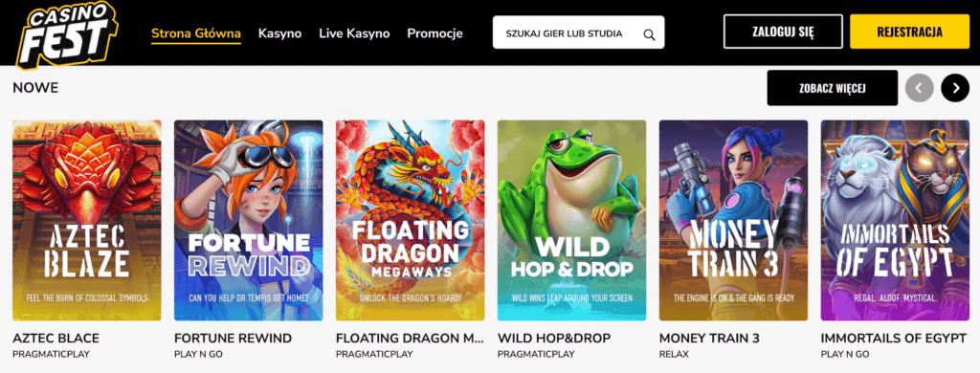This screenshot has width=980, height=373.
Task: Click PRAGMATICPLAY under Aztec Blace
Action: pos(52,354)
